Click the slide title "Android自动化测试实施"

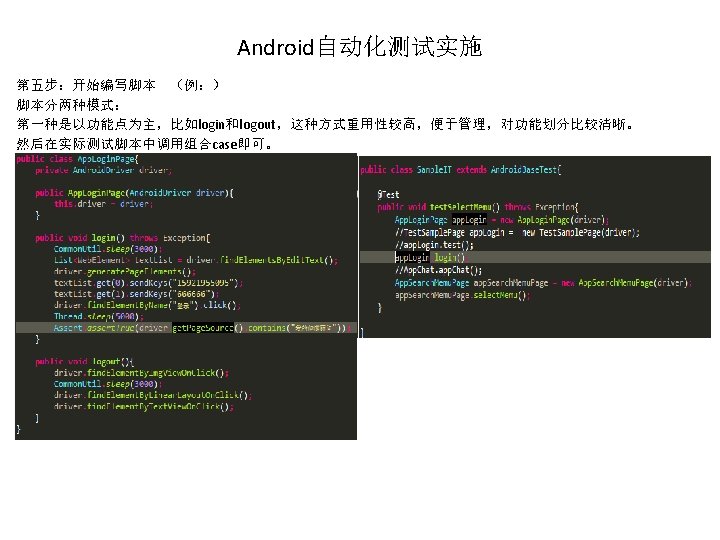(x=360, y=47)
